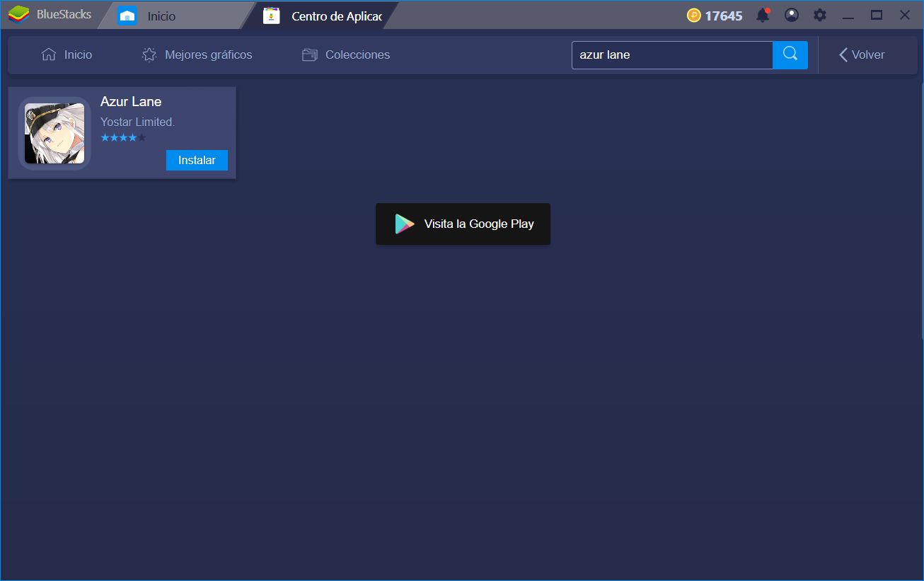924x581 pixels.
Task: Open the coin balance 17645
Action: point(723,16)
